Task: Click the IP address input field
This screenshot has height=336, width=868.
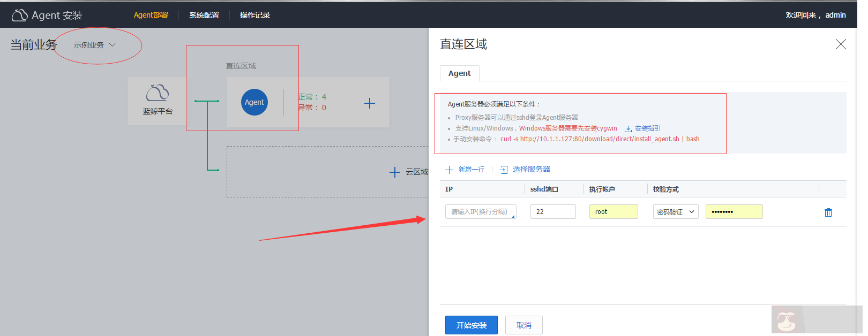Action: click(x=481, y=212)
